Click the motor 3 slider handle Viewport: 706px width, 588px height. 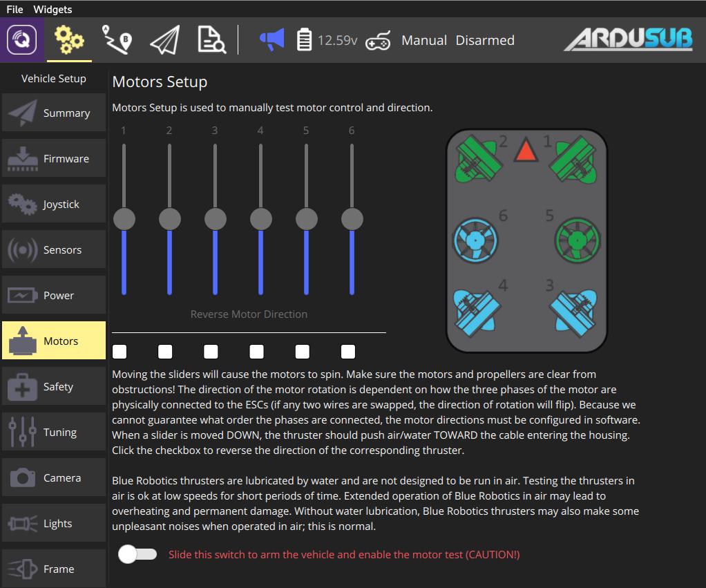pyautogui.click(x=216, y=220)
